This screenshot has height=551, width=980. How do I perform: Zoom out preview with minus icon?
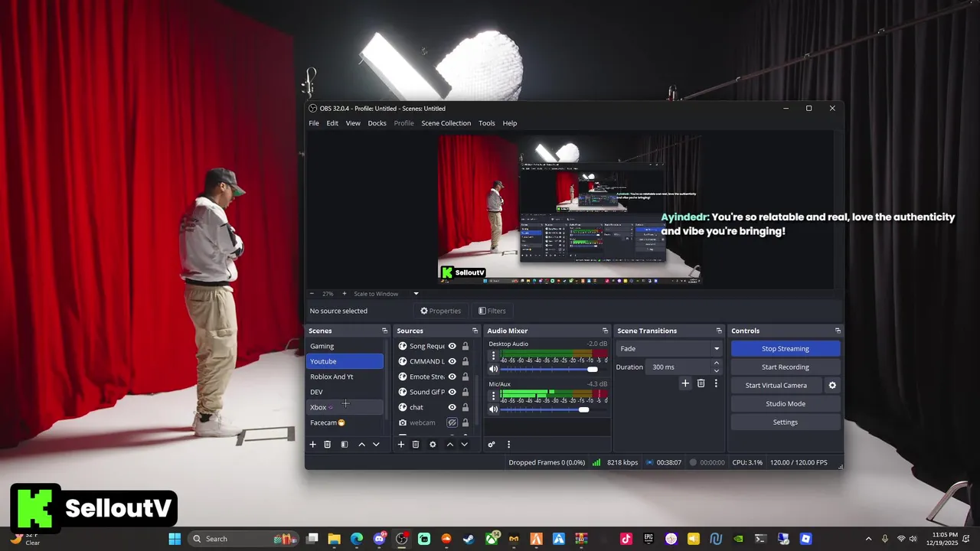pos(312,294)
